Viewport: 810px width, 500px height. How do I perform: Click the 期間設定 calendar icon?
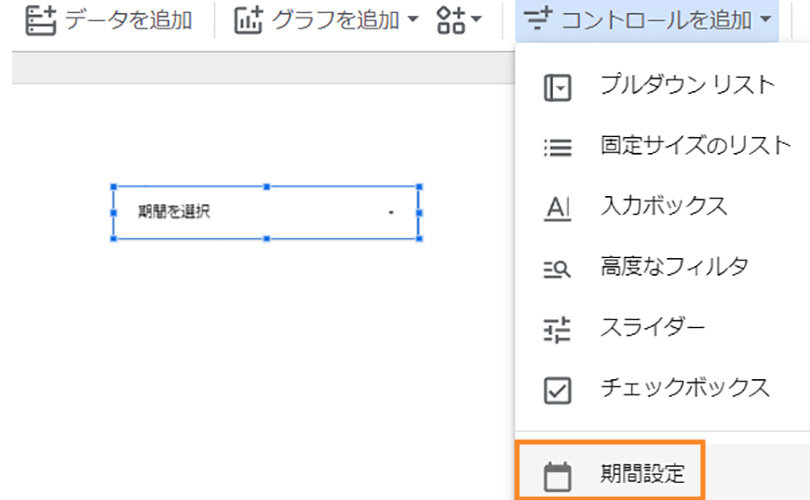[x=557, y=476]
